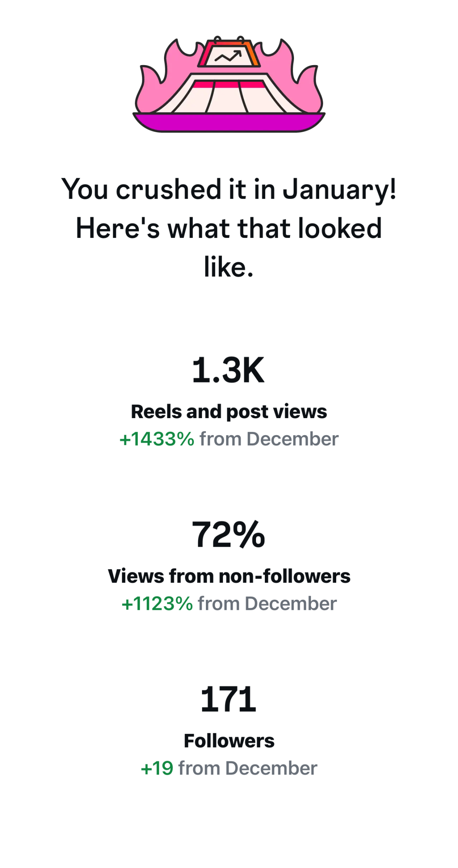Viewport: 458px width, 868px height.
Task: Tap 'from December' under Followers
Action: pos(247,768)
